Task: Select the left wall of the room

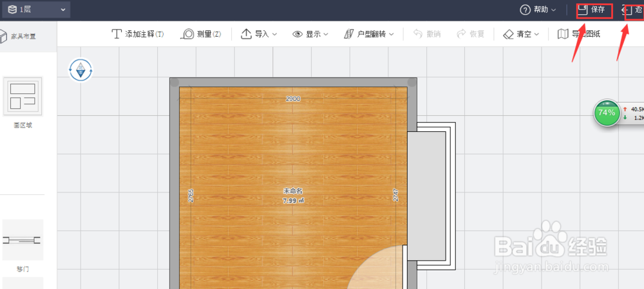Action: (175, 185)
